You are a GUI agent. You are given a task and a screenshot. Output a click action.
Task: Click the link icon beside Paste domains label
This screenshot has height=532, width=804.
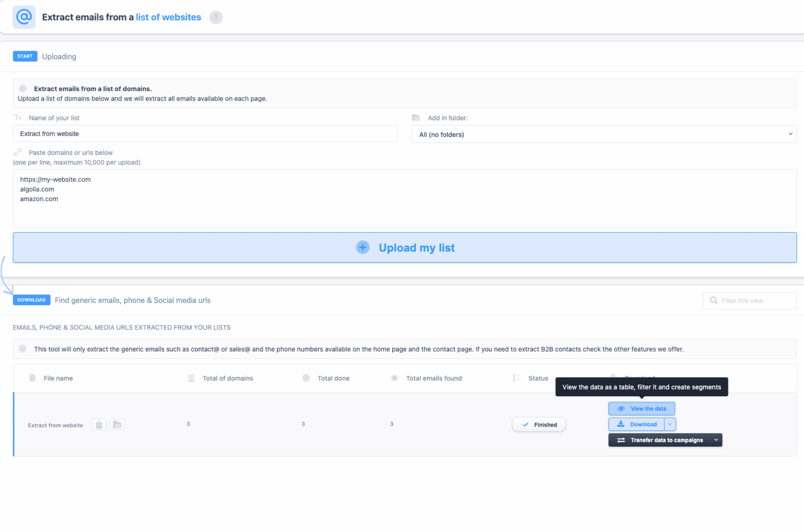(18, 152)
